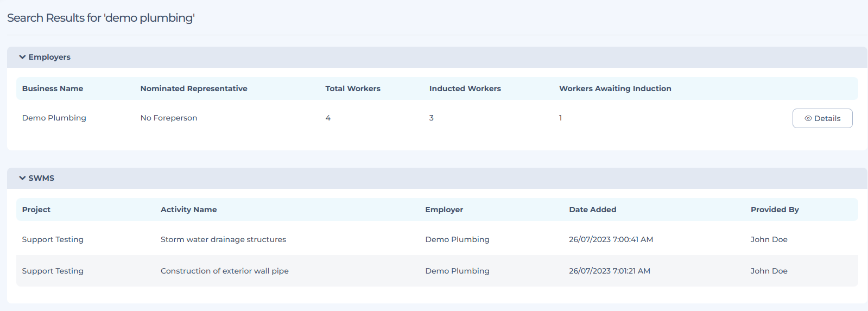The width and height of the screenshot is (868, 311).
Task: Click Support Testing project in first SWMS row
Action: (53, 239)
